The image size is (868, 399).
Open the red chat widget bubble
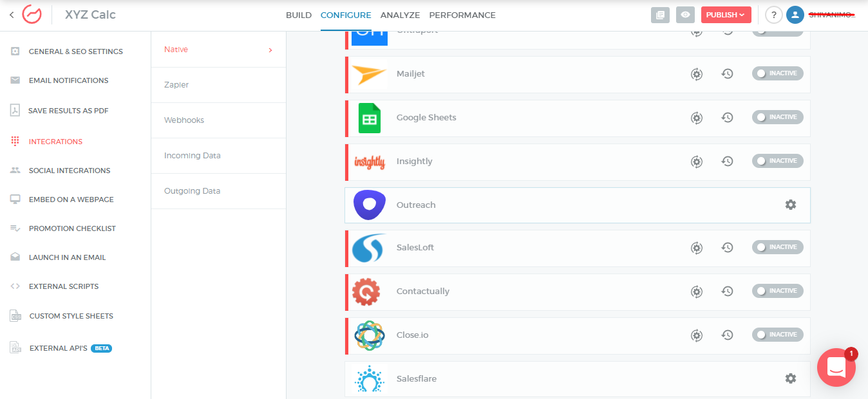(836, 367)
